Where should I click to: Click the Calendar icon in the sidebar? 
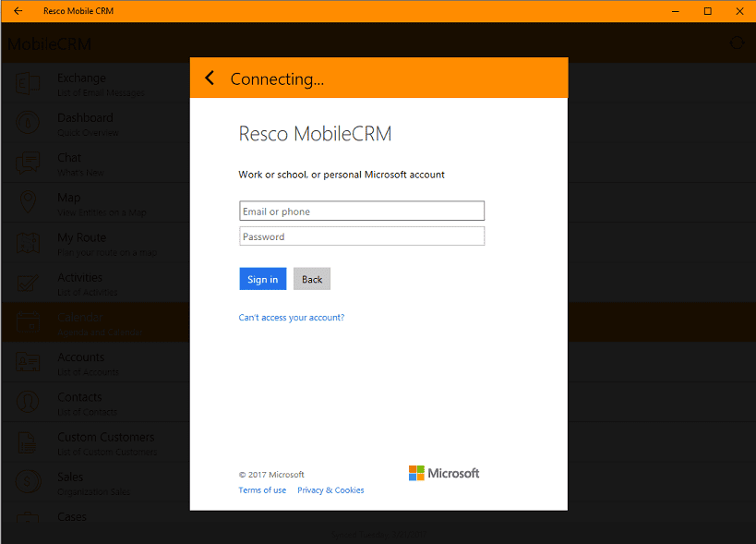tap(28, 322)
